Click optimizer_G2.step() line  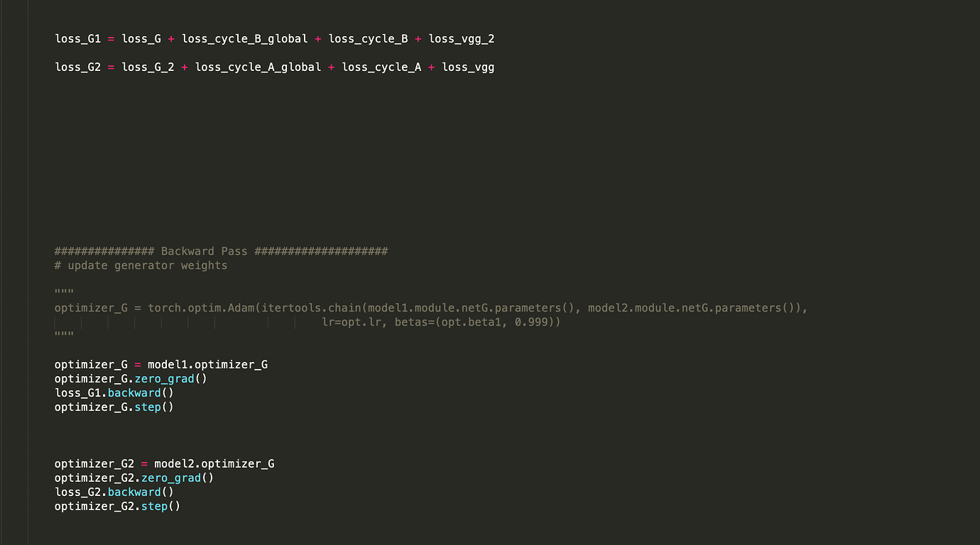[118, 507]
